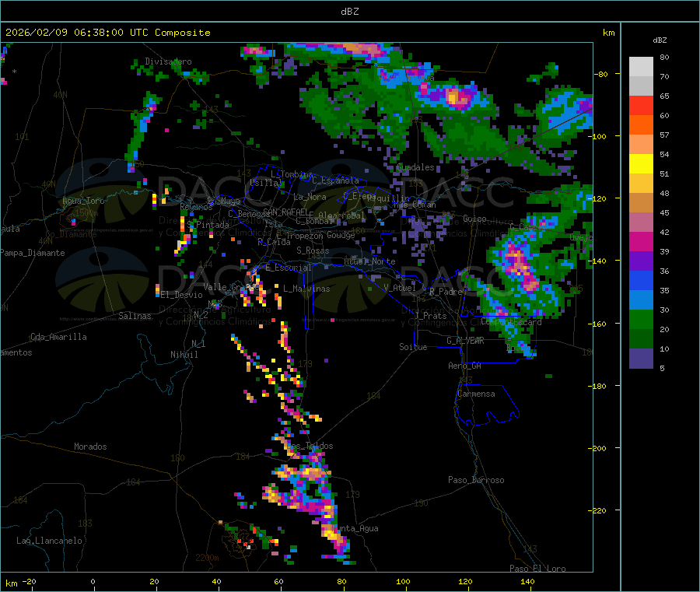The width and height of the screenshot is (700, 592).
Task: Select the Morados map label
Action: tap(90, 447)
